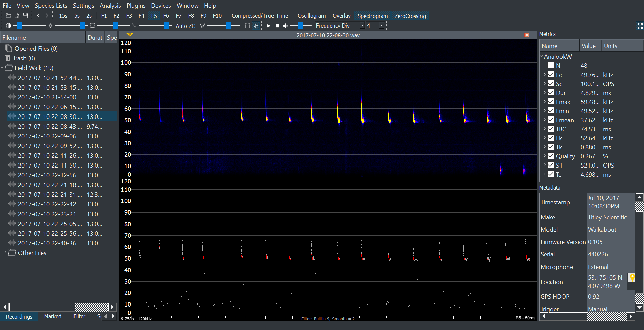Go to next file with right arrow
Image resolution: width=644 pixels, height=330 pixels.
(47, 16)
